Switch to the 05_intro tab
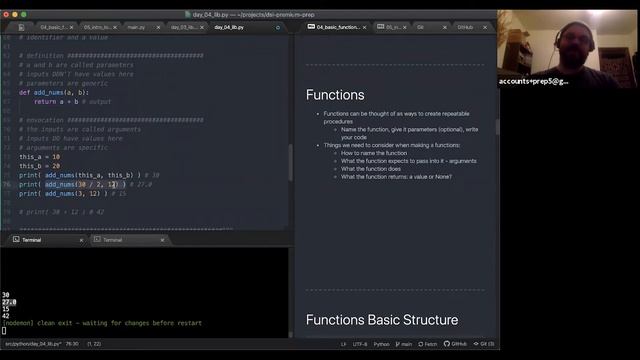The height and width of the screenshot is (360, 640). (x=97, y=27)
